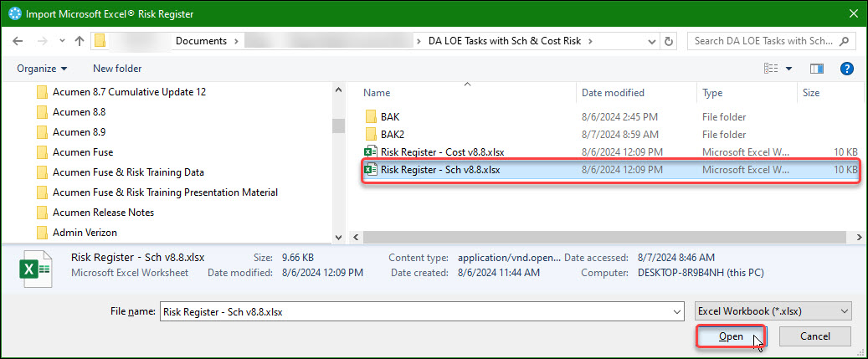Click the Open button
868x359 pixels.
[731, 336]
